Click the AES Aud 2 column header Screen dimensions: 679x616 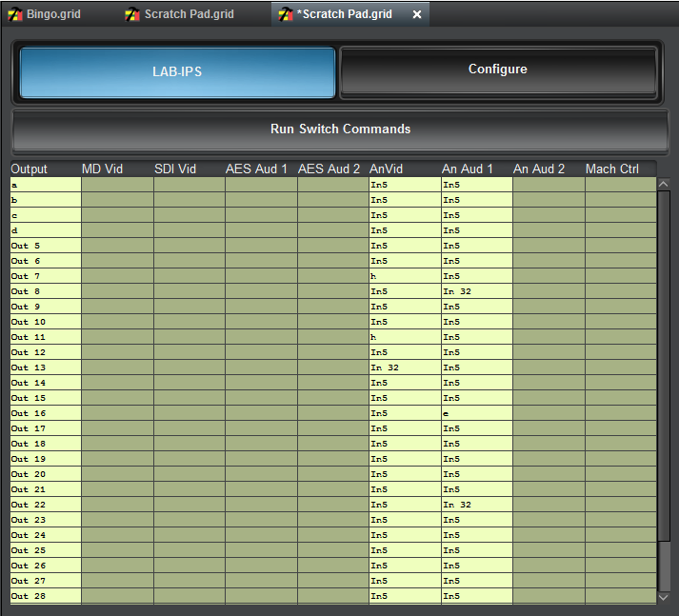333,169
